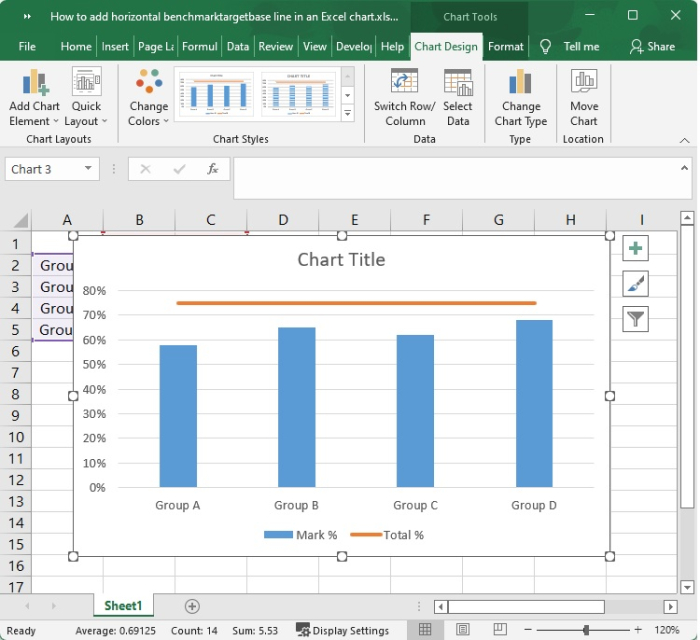
Task: Switch to Normal view in status bar
Action: coord(425,630)
